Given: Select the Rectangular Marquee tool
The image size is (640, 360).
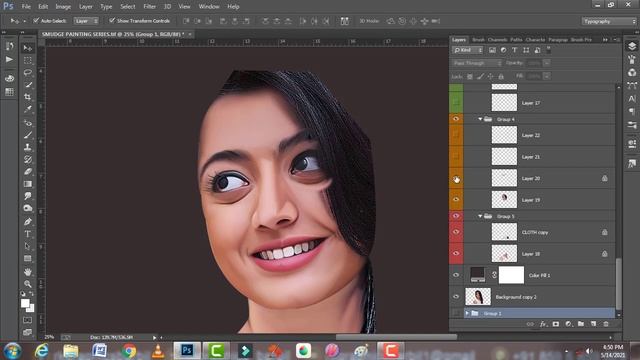Looking at the screenshot, I should point(27,60).
